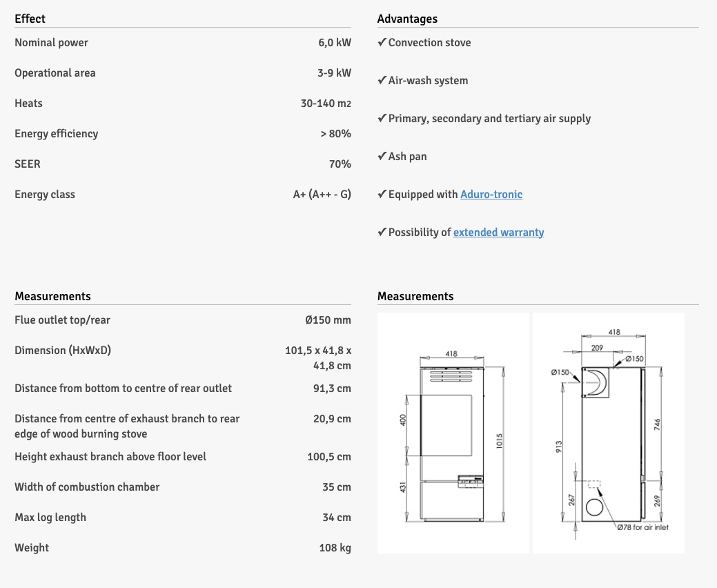Open the Aduro-tronic link
717x588 pixels.
(491, 195)
